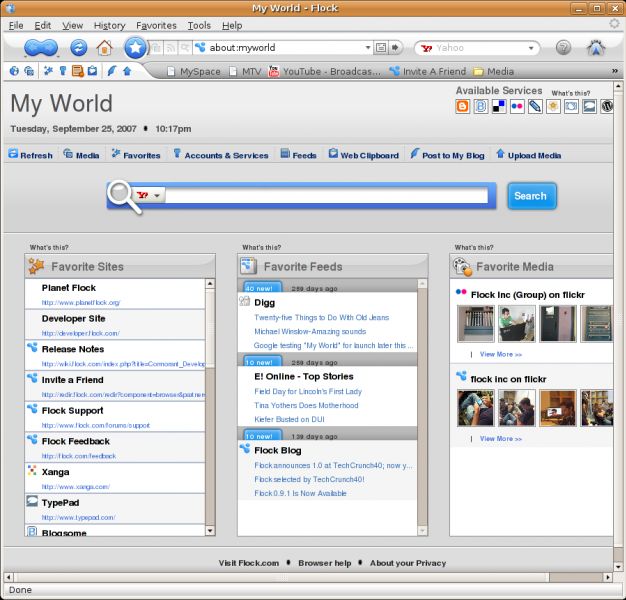Open the orange Feeds sidebar icon in toolbar
The image size is (626, 600).
pyautogui.click(x=77, y=71)
